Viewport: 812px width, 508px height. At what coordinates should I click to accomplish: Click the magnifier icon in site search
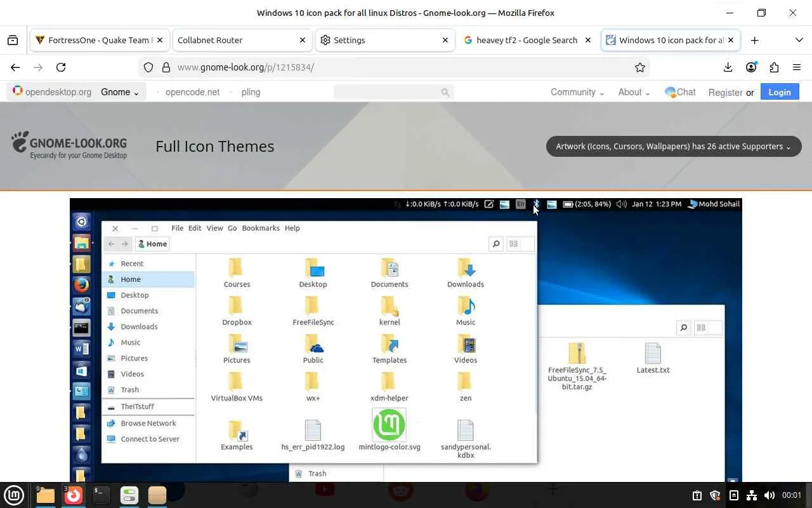(x=445, y=92)
